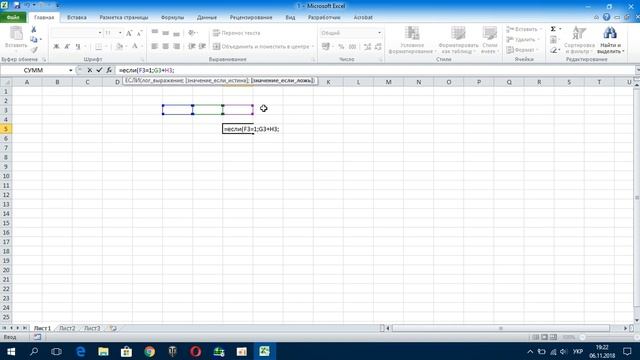Click значение_если_истина argument in tooltip
Viewport: 640px width, 360px height.
point(217,80)
